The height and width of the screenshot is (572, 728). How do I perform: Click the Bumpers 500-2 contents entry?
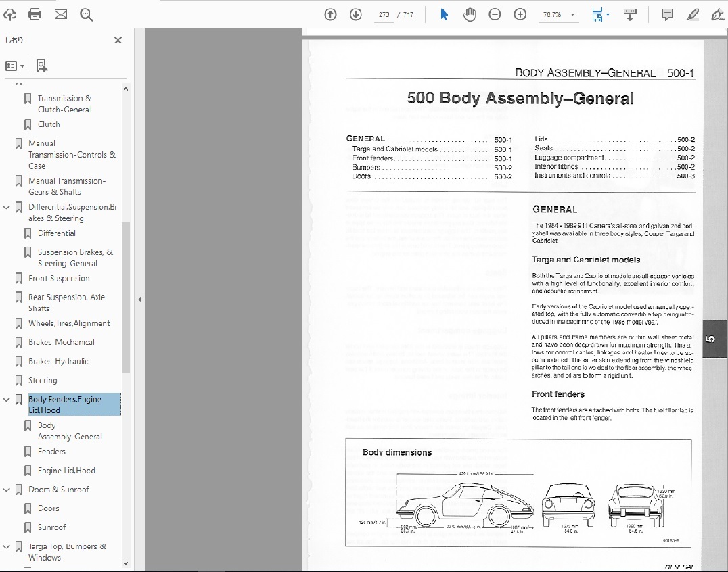432,168
